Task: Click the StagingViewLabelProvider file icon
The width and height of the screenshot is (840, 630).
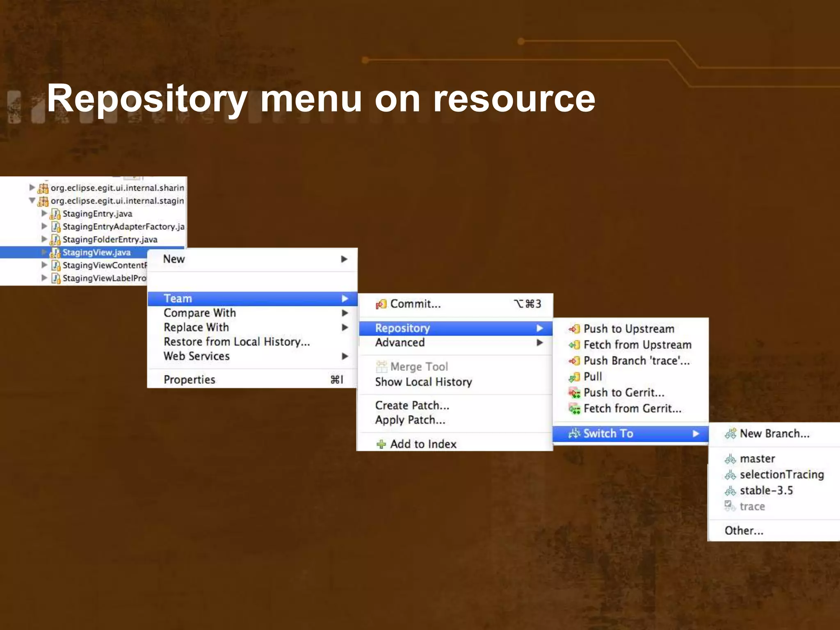Action: pyautogui.click(x=56, y=278)
